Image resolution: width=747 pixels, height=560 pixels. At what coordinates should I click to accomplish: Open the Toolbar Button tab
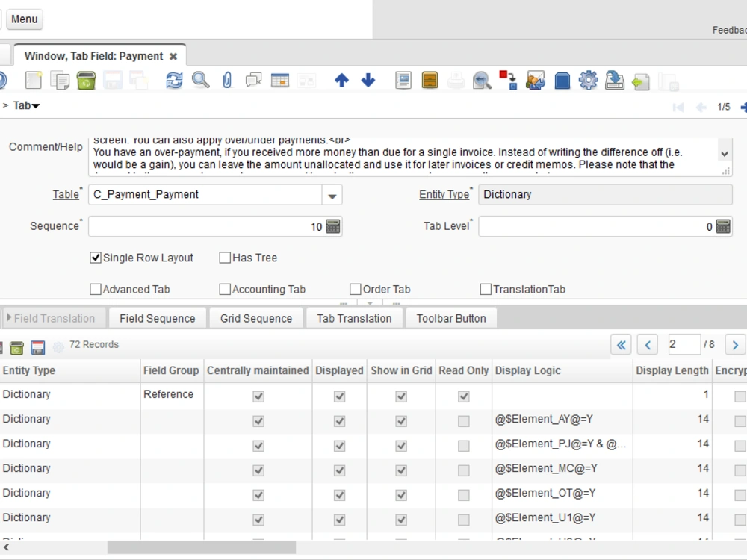point(450,318)
